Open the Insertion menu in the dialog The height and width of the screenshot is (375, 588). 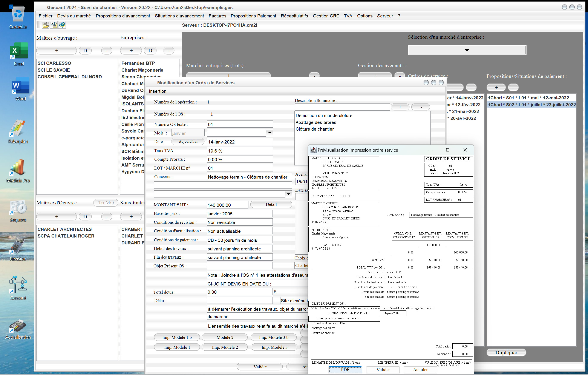[158, 91]
